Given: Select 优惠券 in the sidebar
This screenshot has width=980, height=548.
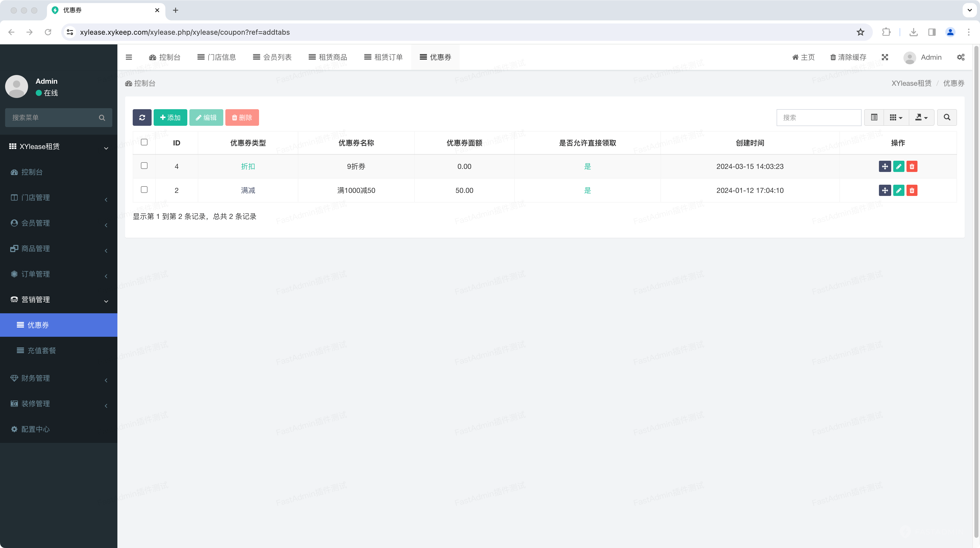Looking at the screenshot, I should tap(59, 325).
